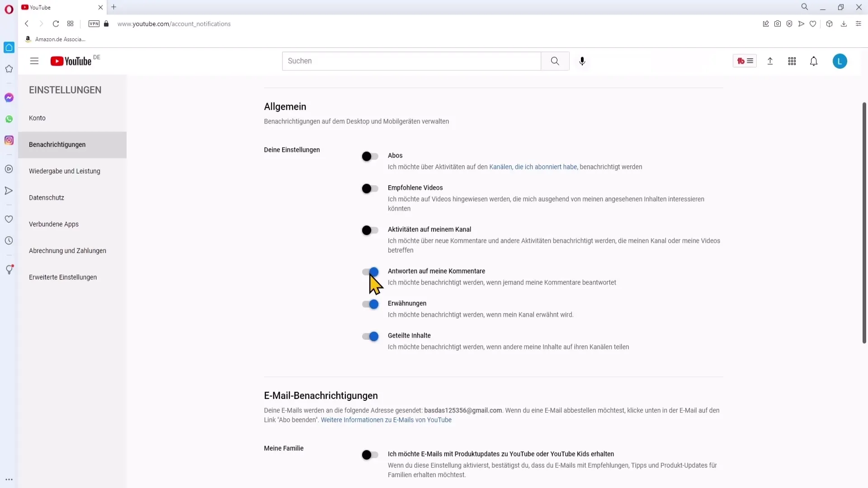This screenshot has height=488, width=868.
Task: Open Opera sidebar three-dot settings
Action: 9,480
